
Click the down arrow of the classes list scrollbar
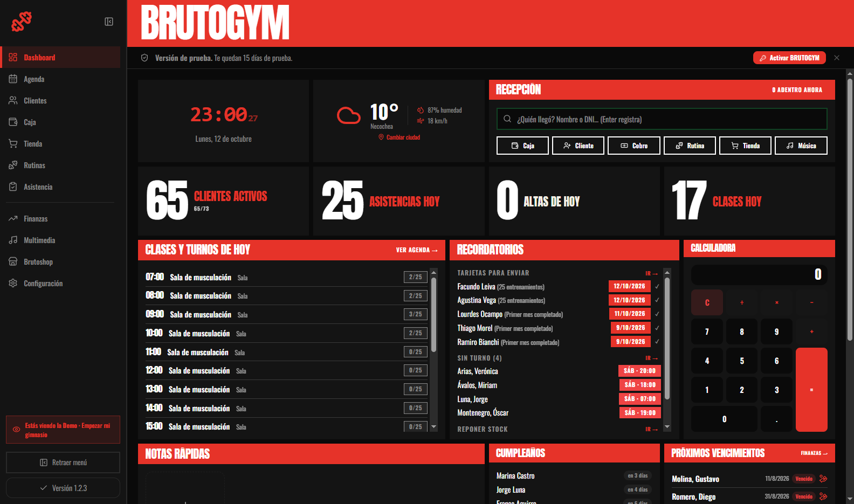tap(433, 426)
